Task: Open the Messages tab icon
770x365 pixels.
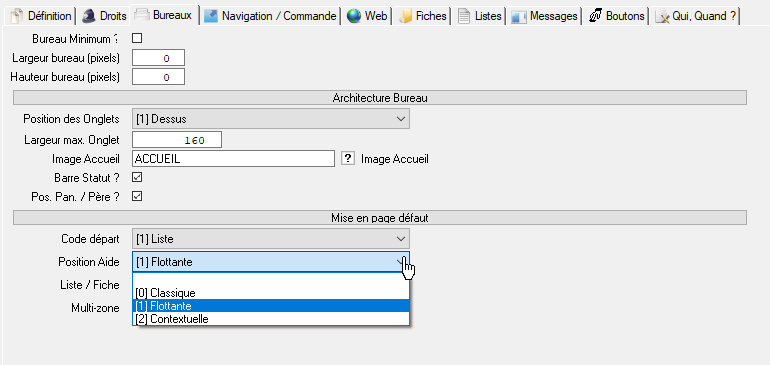Action: point(519,17)
